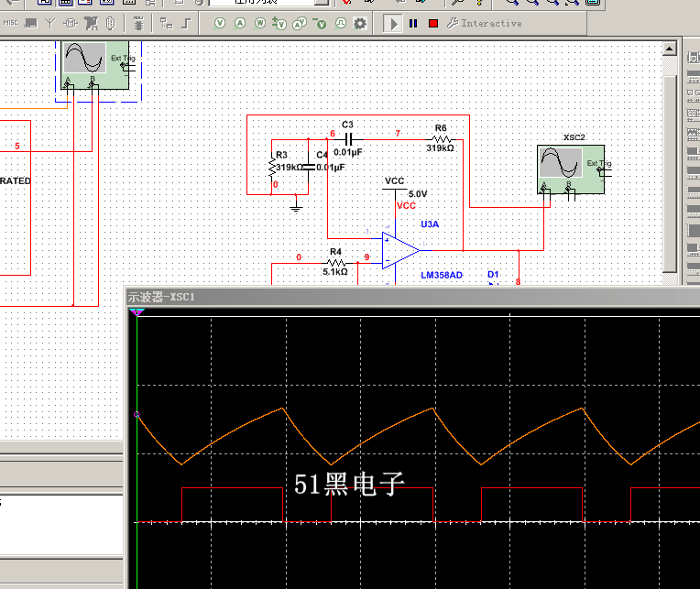Click the XSC2 instrument label
This screenshot has height=589, width=700.
coord(574,137)
